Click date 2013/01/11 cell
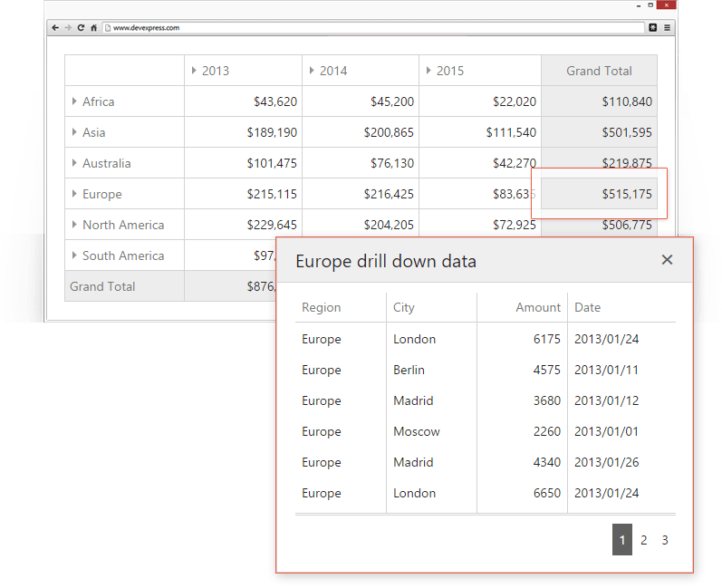Viewport: 722px width, 588px height. (621, 370)
